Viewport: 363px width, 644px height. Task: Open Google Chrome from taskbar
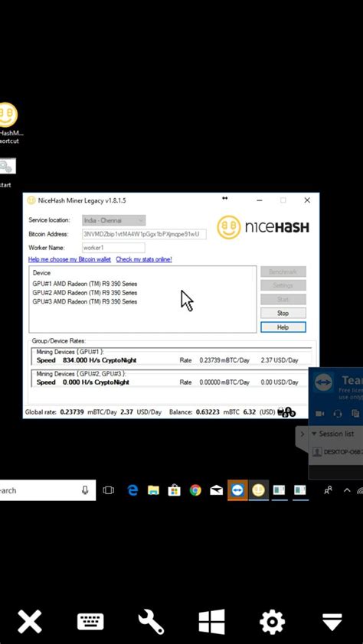click(x=195, y=490)
